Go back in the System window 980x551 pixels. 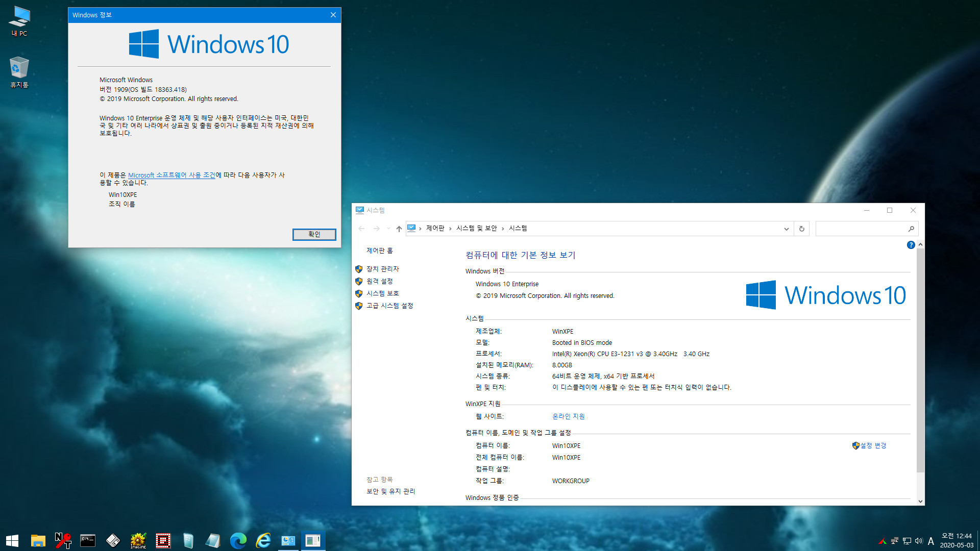(361, 229)
